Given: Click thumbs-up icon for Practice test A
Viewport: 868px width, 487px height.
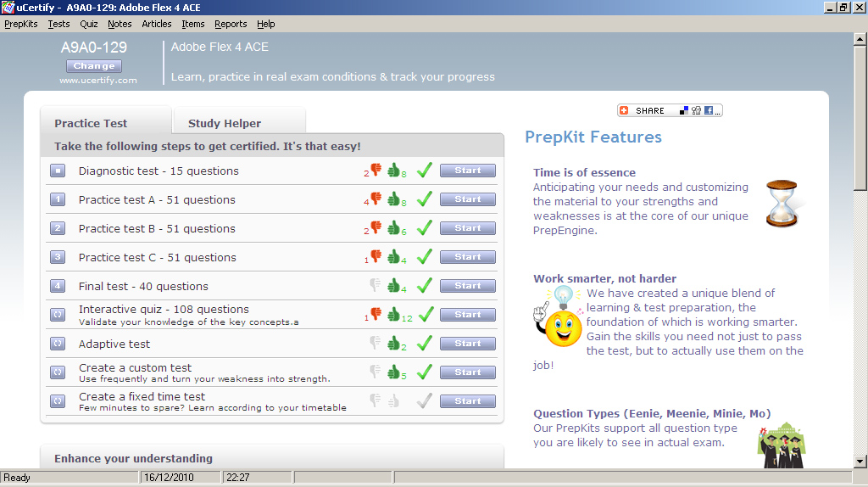Looking at the screenshot, I should [393, 199].
